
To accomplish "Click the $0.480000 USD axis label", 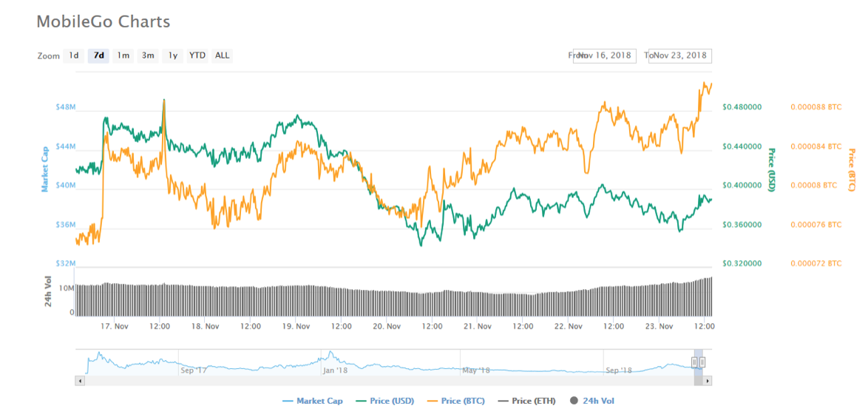I will pyautogui.click(x=742, y=107).
